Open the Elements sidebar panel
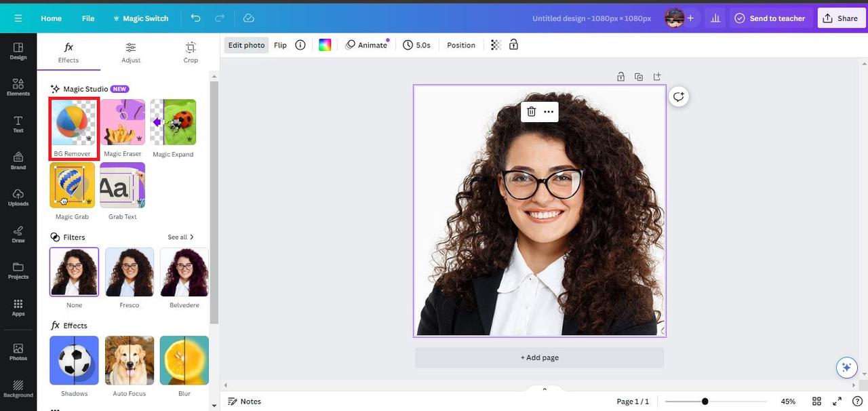This screenshot has width=868, height=411. point(18,87)
